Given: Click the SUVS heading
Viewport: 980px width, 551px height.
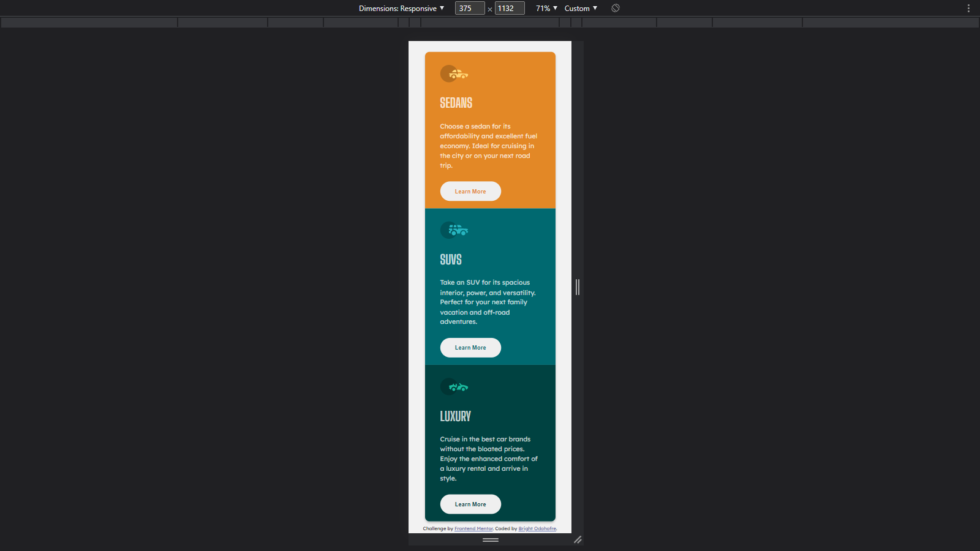Looking at the screenshot, I should 451,260.
